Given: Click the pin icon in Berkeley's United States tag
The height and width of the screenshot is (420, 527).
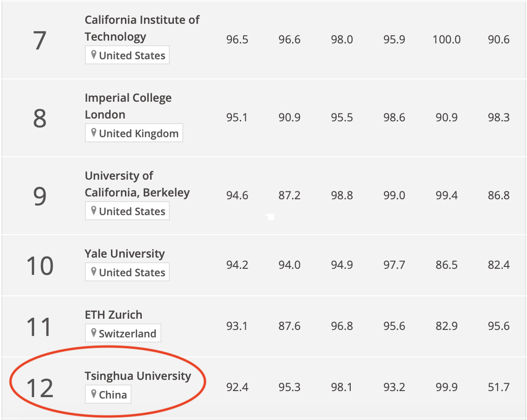Looking at the screenshot, I should click(94, 210).
